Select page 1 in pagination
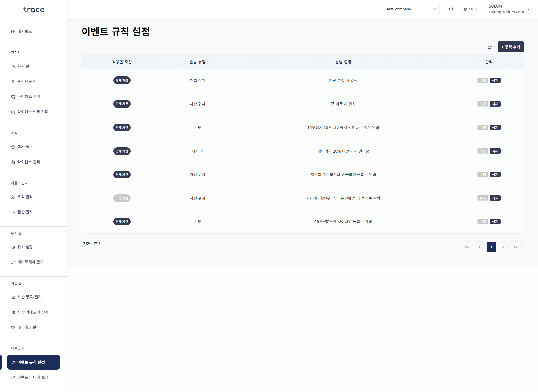 491,247
